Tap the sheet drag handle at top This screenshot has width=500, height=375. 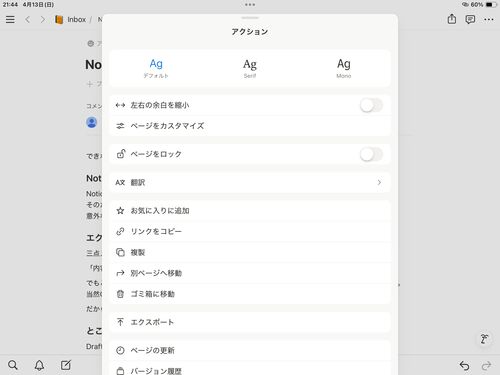(x=250, y=18)
